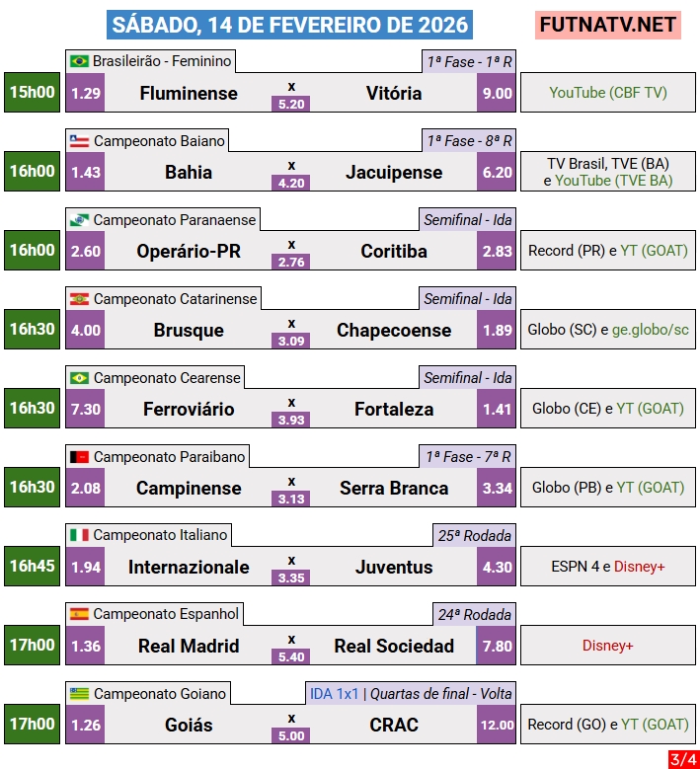700x769 pixels.
Task: Choose the 12.00 odds for CRAC
Action: pyautogui.click(x=497, y=725)
